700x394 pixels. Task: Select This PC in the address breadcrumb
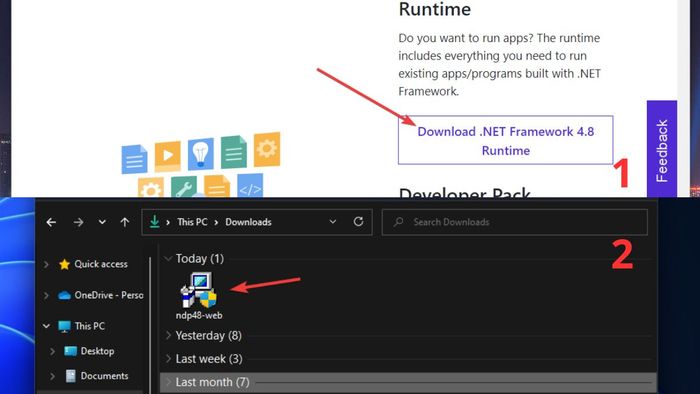192,222
